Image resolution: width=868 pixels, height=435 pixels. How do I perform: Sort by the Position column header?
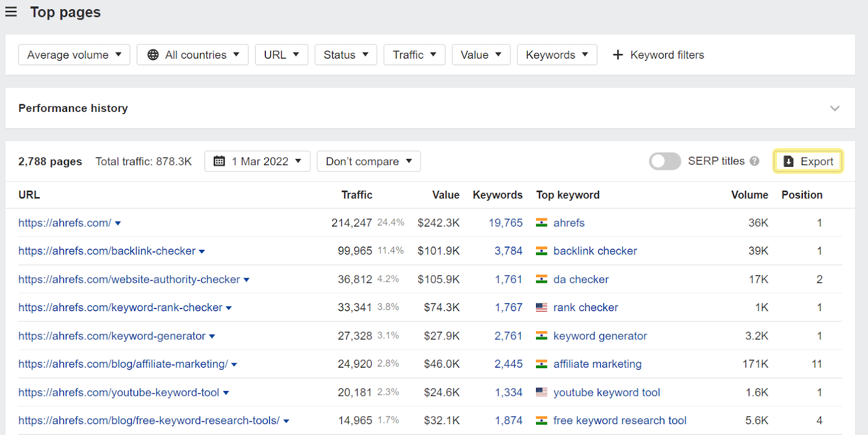point(802,195)
